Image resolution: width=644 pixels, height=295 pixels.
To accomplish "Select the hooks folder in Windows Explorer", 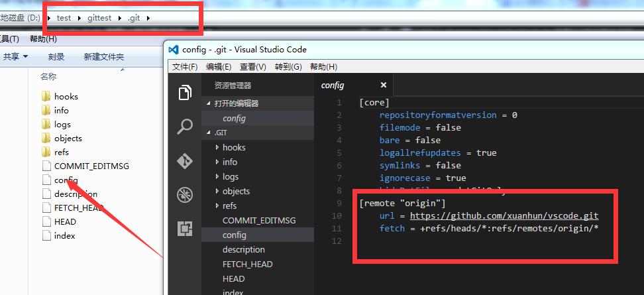I will [60, 97].
